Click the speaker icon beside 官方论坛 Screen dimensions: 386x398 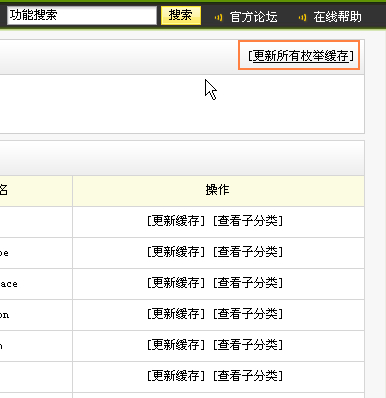218,17
